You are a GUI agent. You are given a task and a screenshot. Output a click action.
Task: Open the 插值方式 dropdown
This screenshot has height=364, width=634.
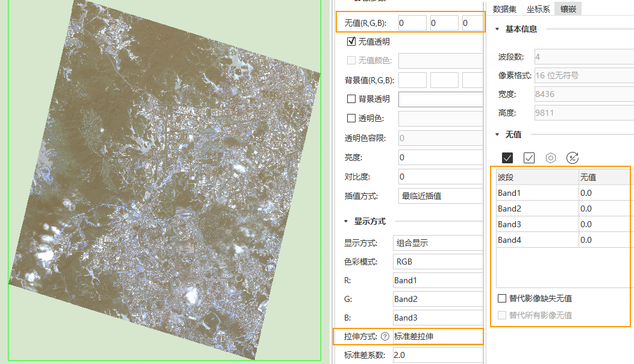coord(441,196)
